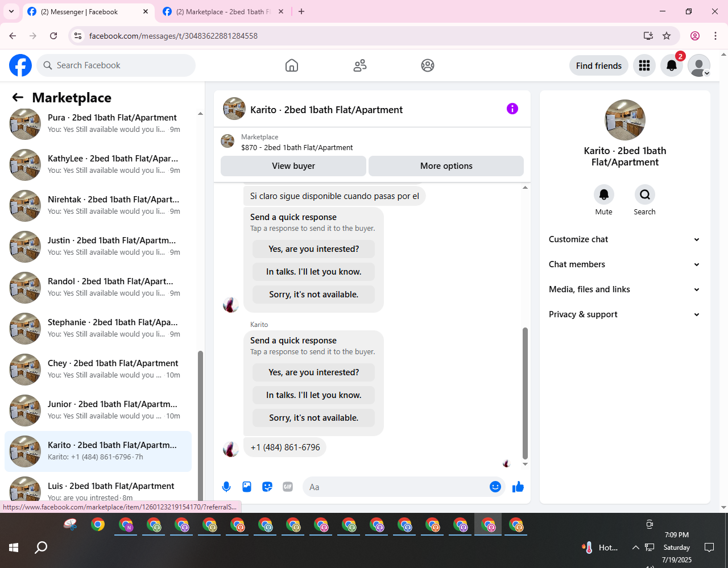This screenshot has height=568, width=728.
Task: Switch to Messenger | Facebook tab
Action: [x=88, y=12]
